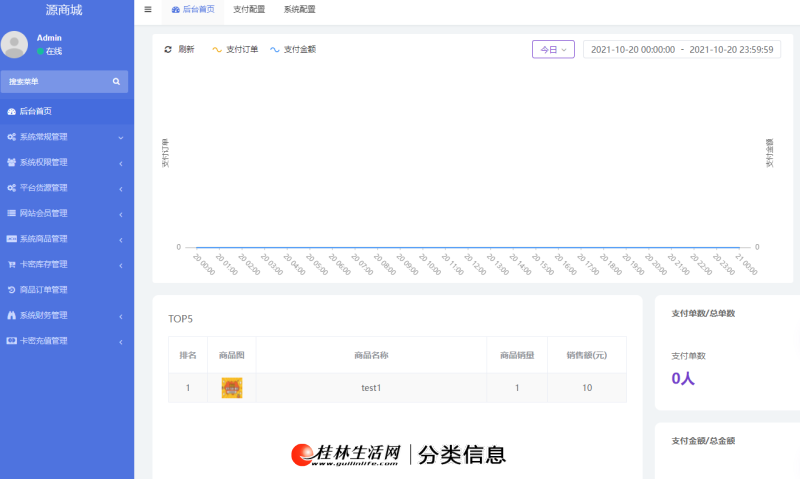This screenshot has height=479, width=800.
Task: Expand the 系统常规管理 menu
Action: coord(67,137)
